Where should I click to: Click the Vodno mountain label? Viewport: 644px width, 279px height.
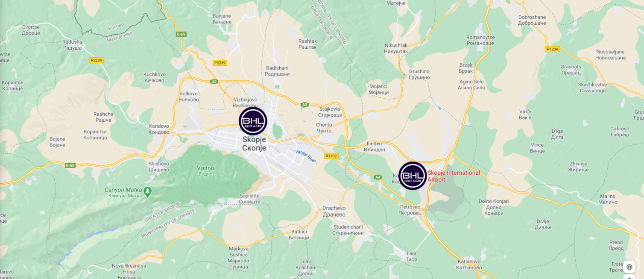(x=205, y=171)
